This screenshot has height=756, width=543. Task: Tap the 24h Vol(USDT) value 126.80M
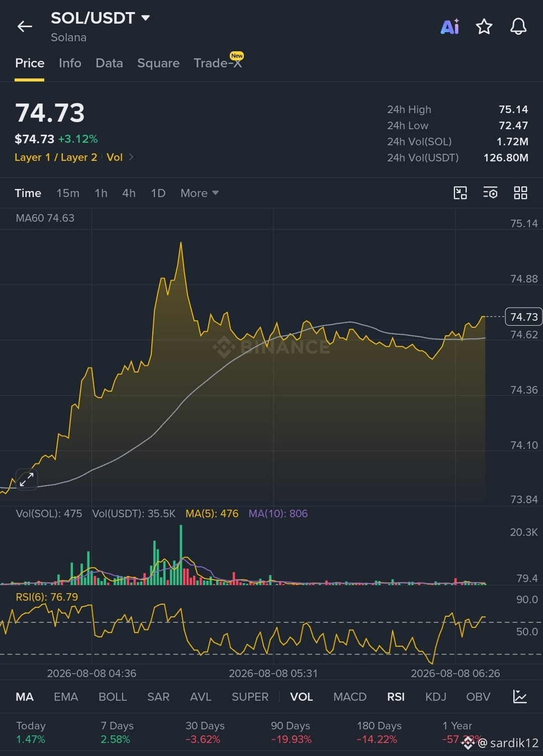pos(506,158)
